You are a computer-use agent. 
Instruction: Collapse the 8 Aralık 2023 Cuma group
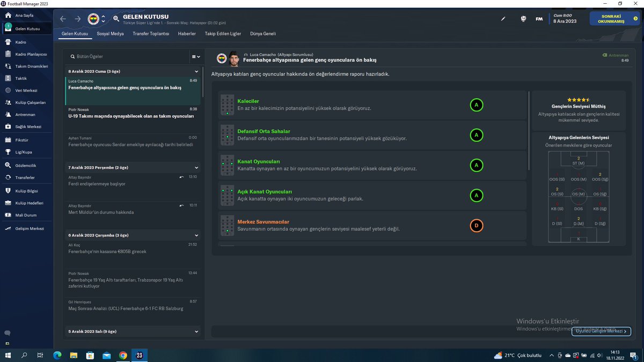[197, 71]
